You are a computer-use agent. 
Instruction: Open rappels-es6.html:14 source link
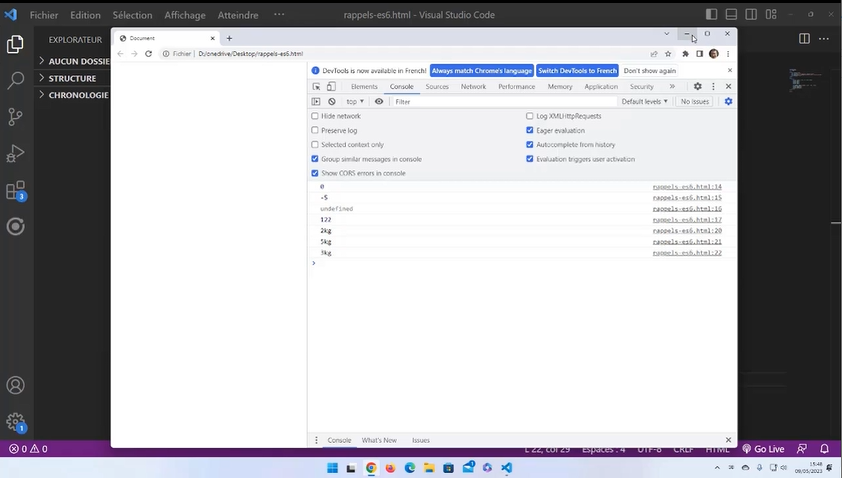687,187
